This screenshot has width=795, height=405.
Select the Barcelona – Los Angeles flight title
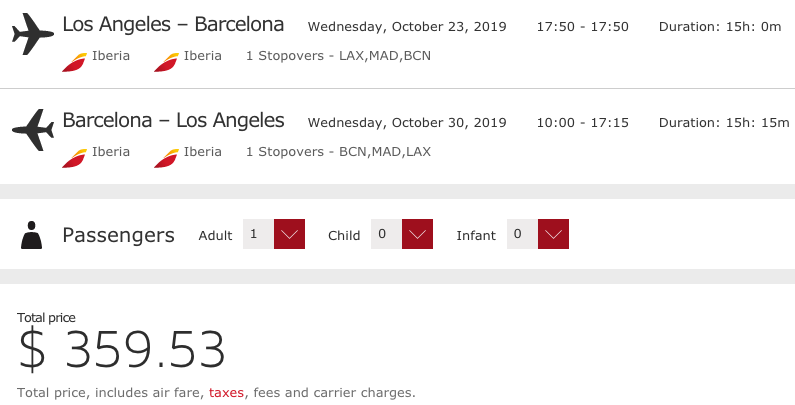tap(173, 120)
